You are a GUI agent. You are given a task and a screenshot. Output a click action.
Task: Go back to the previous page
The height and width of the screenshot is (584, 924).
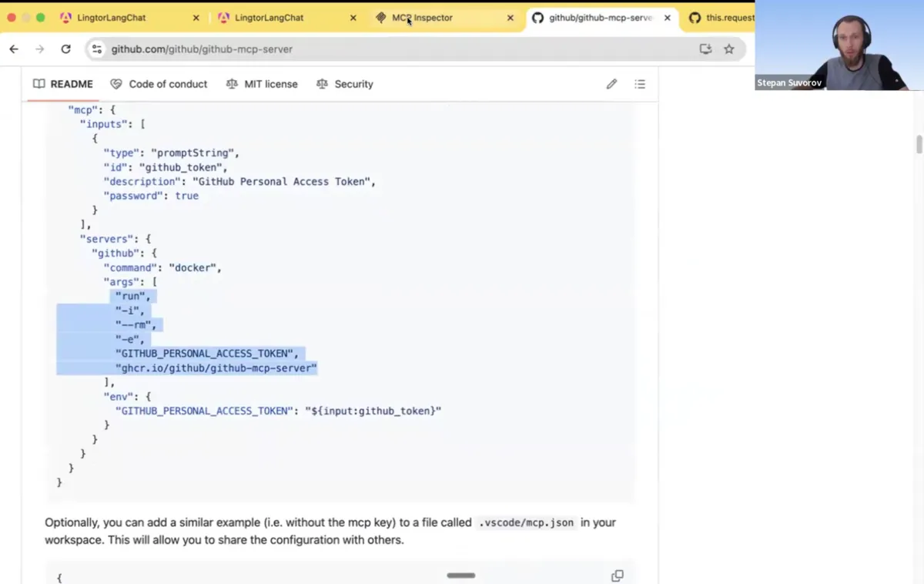click(x=14, y=49)
